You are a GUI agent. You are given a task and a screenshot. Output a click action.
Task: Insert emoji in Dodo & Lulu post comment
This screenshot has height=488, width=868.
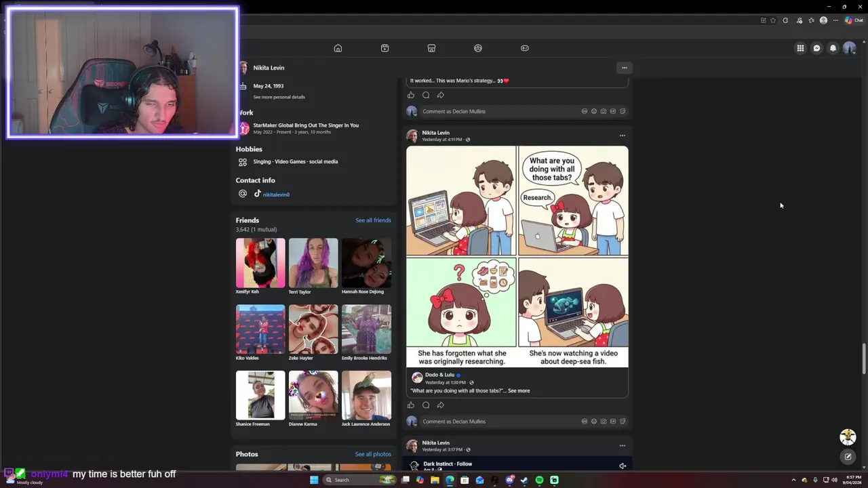[594, 422]
